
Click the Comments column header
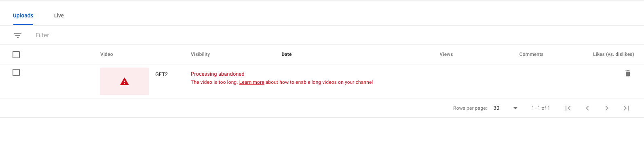click(531, 54)
